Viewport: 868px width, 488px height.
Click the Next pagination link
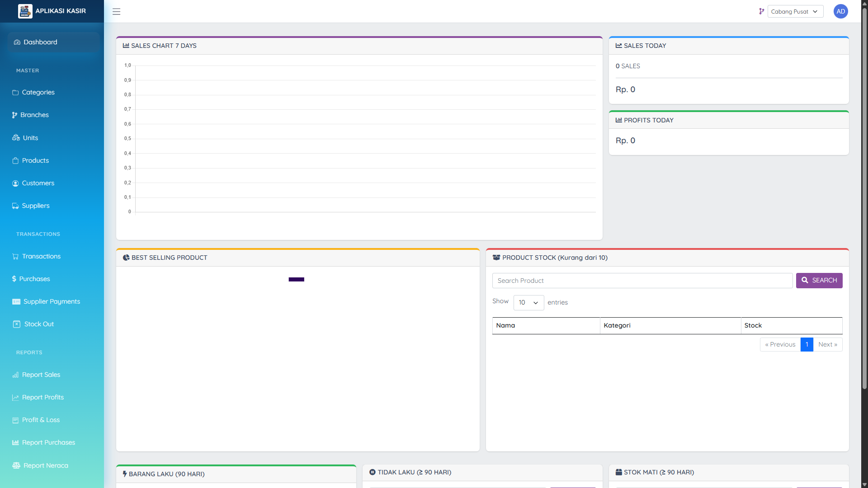[x=827, y=344]
